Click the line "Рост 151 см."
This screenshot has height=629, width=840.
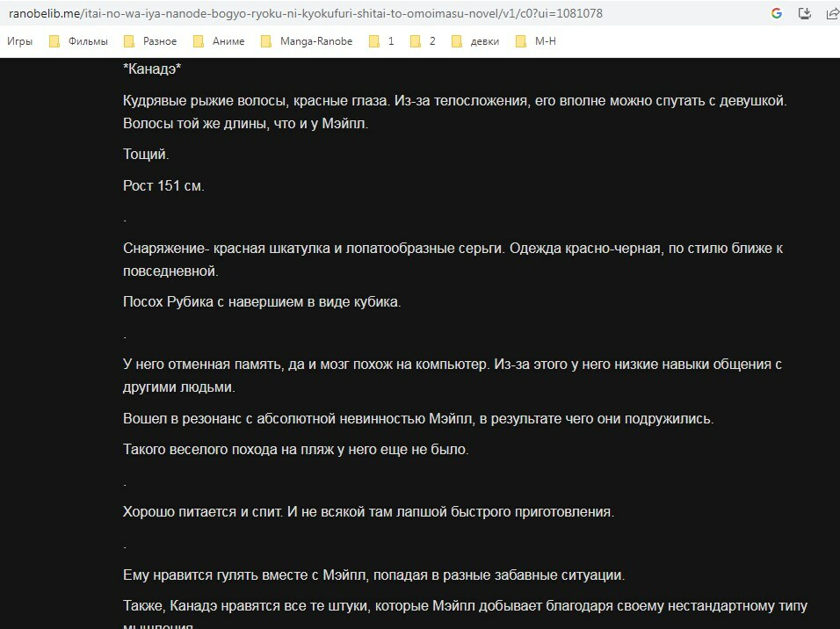(163, 185)
